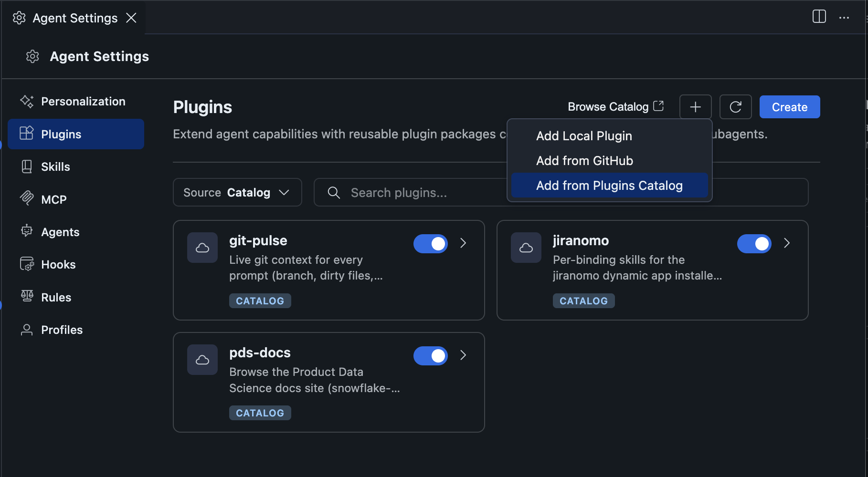Click the Personalization sparkle icon
Screen dimensions: 868x477
coord(27,101)
